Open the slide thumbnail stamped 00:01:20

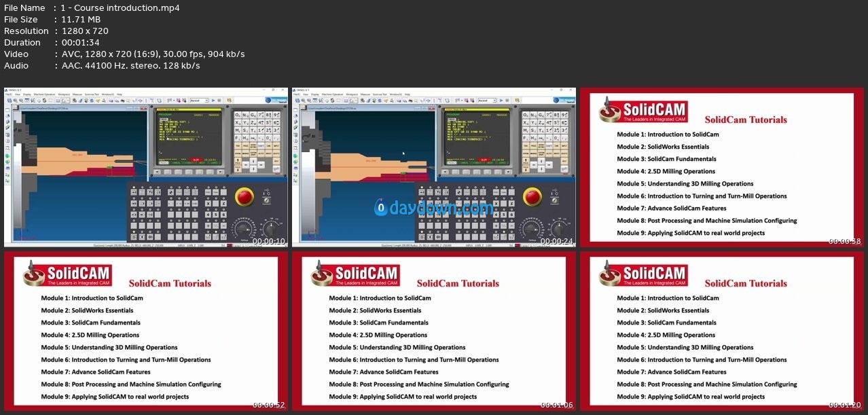click(721, 331)
